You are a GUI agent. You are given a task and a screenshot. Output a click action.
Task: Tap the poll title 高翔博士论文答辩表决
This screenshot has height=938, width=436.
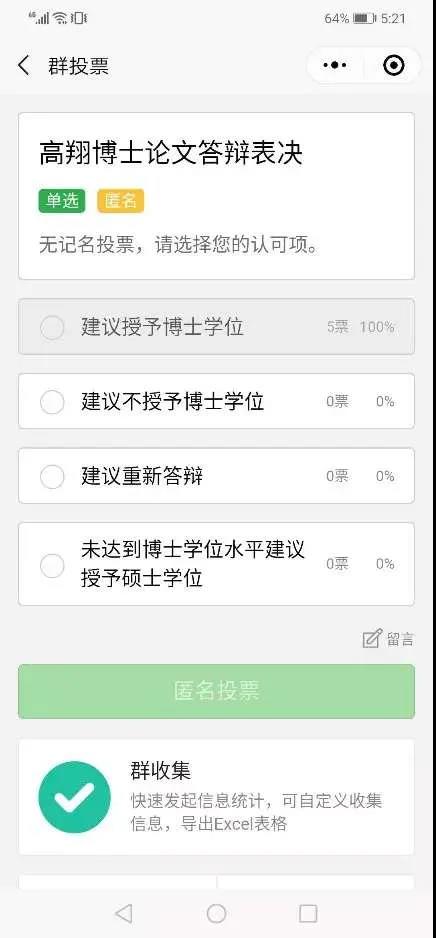(x=171, y=154)
